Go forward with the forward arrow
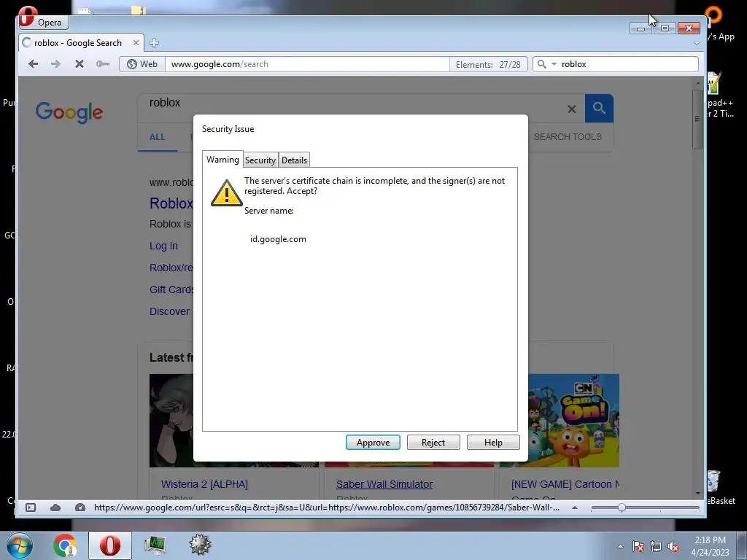 (x=55, y=64)
